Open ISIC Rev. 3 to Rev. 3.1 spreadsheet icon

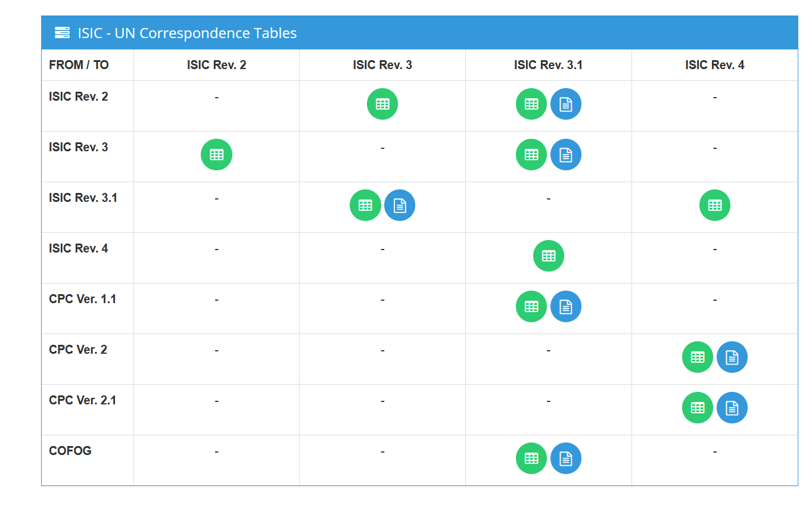(x=531, y=155)
